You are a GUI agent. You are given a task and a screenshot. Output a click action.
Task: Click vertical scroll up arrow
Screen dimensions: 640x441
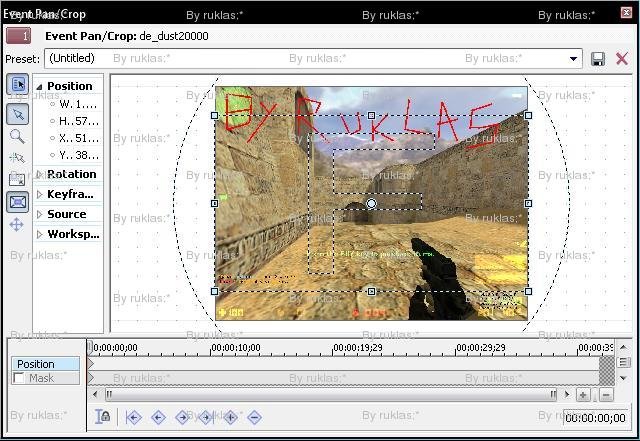click(623, 347)
